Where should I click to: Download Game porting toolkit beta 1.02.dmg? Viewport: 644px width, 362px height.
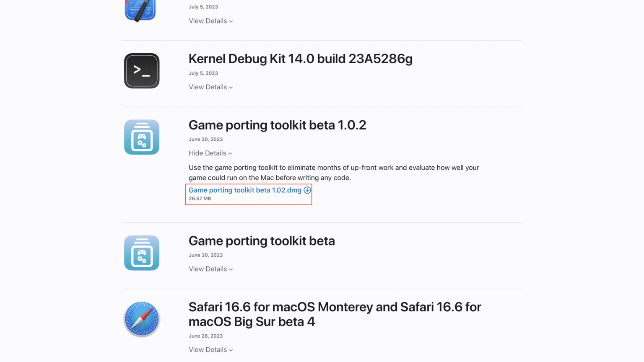[x=245, y=190]
